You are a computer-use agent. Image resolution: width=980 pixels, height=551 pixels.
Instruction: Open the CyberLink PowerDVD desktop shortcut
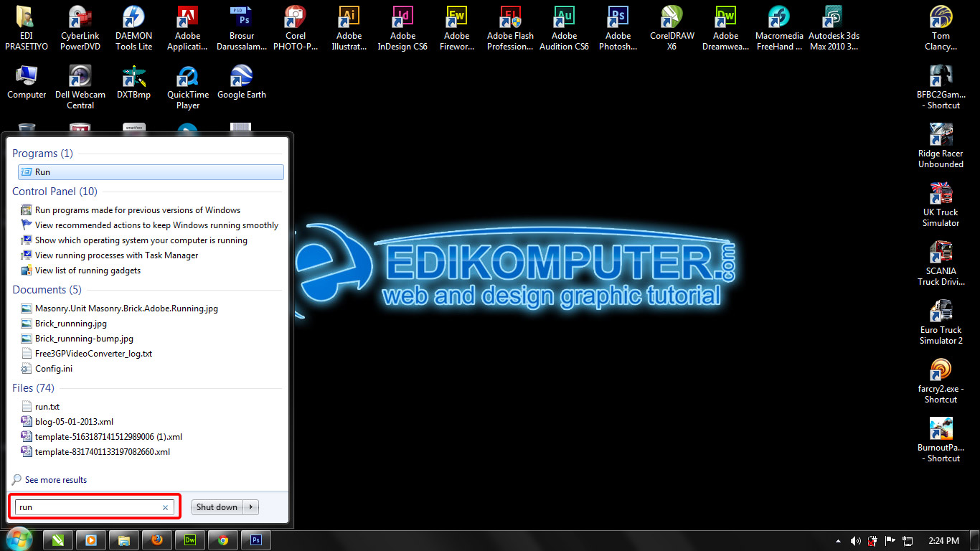80,28
